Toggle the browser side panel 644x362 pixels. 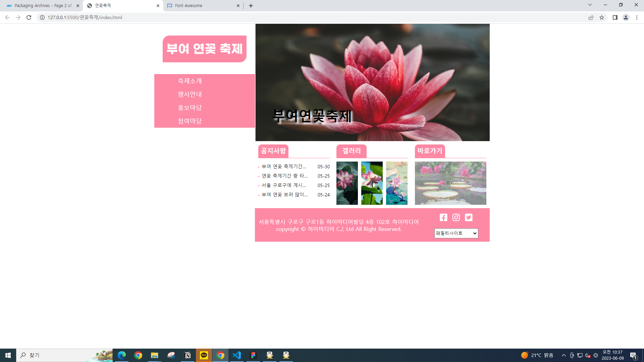[615, 17]
